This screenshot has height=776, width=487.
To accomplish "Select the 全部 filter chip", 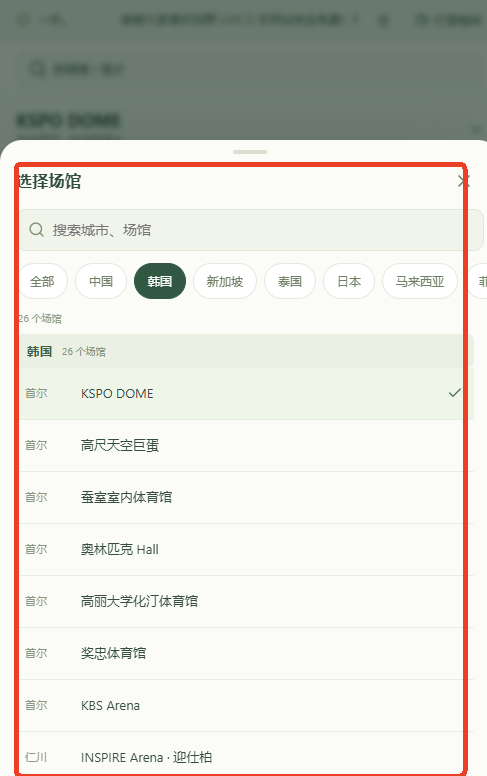I will tap(42, 282).
